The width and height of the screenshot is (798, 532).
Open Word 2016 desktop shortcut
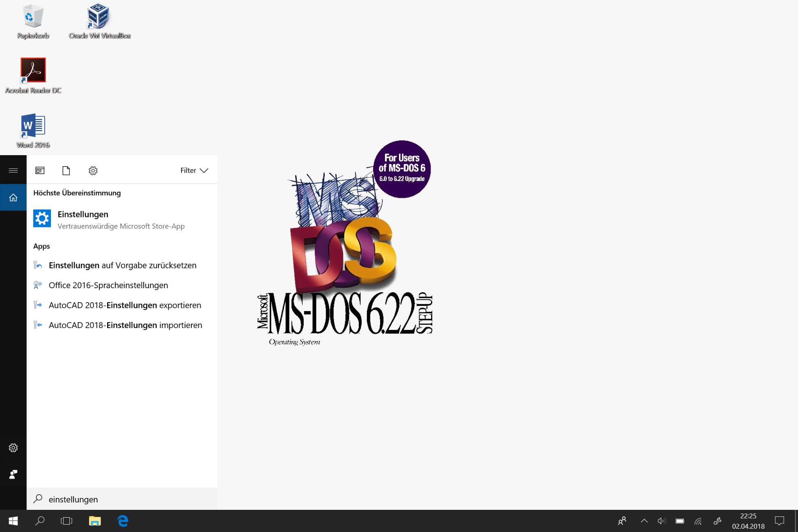tap(33, 131)
